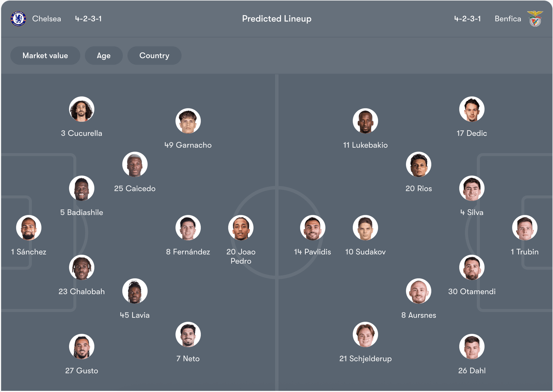Click the Chelsea club crest icon
Image resolution: width=553 pixels, height=392 pixels.
[x=18, y=19]
